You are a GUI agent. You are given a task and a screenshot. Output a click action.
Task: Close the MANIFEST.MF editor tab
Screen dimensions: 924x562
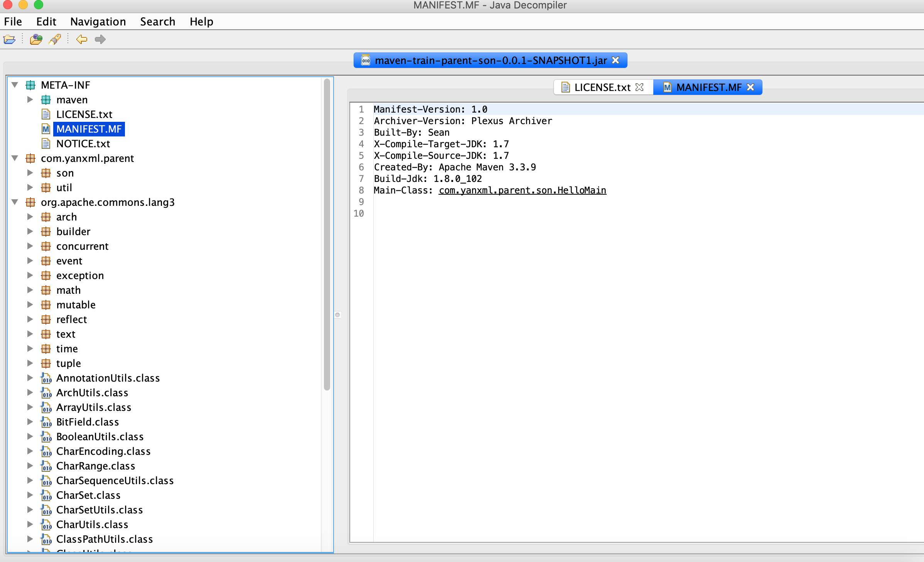coord(750,87)
